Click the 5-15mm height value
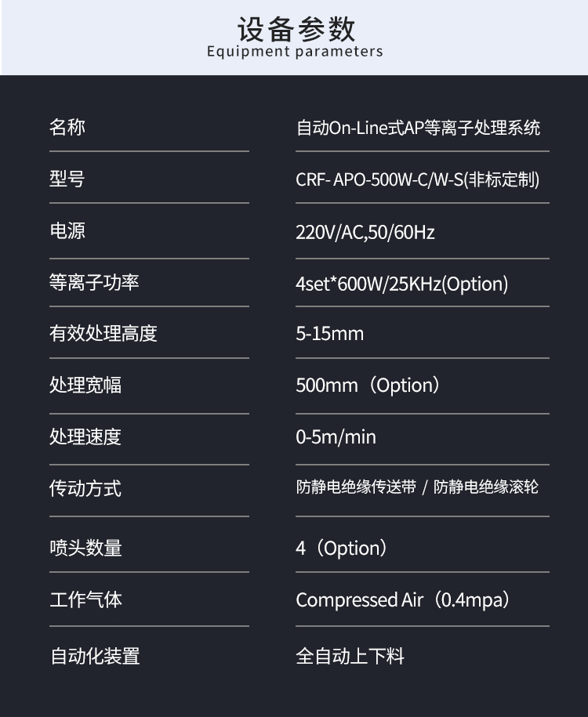 [x=329, y=334]
